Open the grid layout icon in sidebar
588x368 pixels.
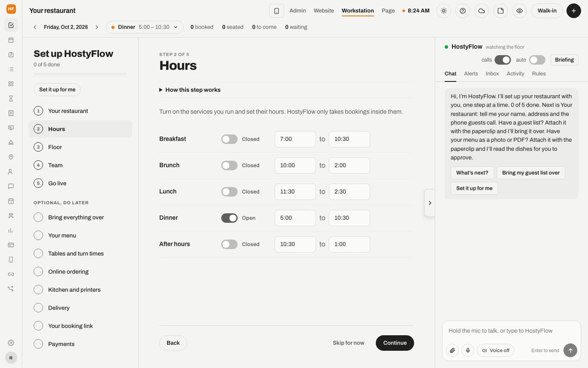pos(11,84)
